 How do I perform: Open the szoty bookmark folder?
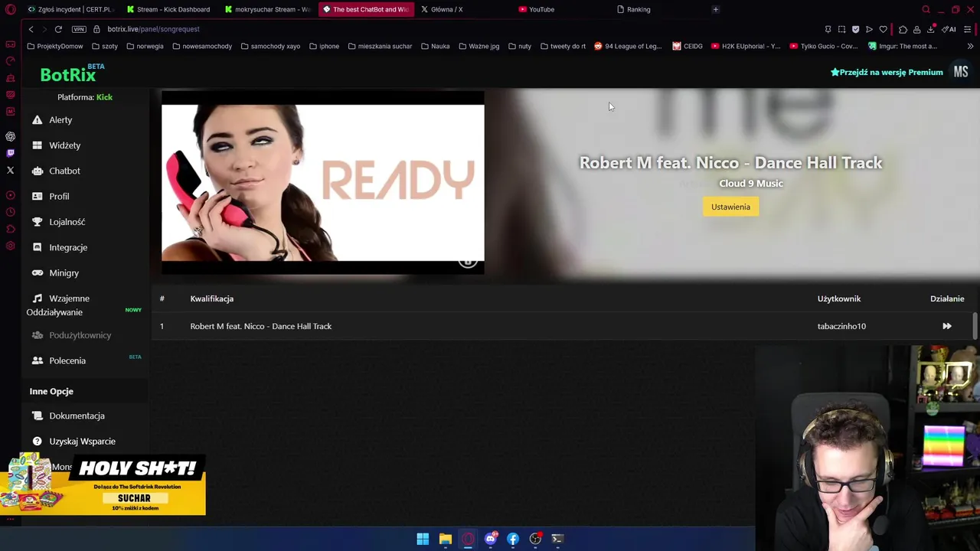point(105,46)
